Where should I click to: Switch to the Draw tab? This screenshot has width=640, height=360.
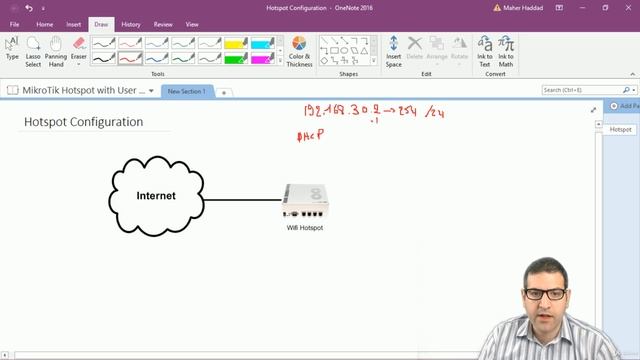(101, 24)
